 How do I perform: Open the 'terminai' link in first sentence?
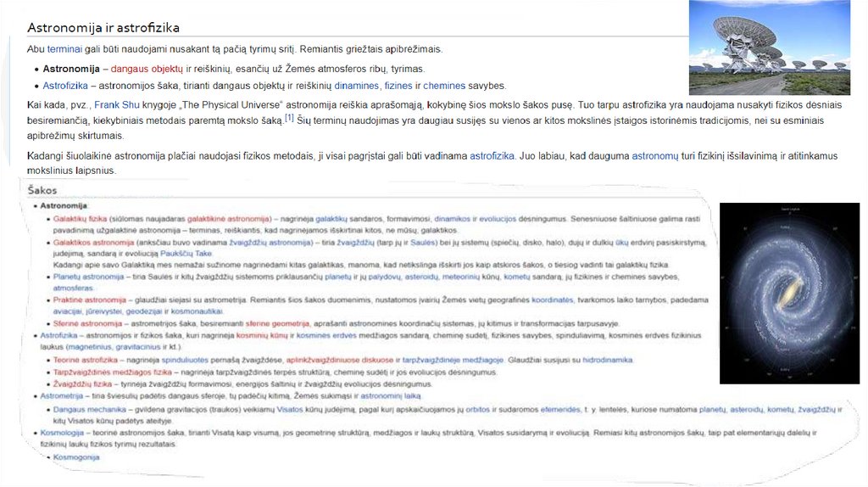click(64, 48)
